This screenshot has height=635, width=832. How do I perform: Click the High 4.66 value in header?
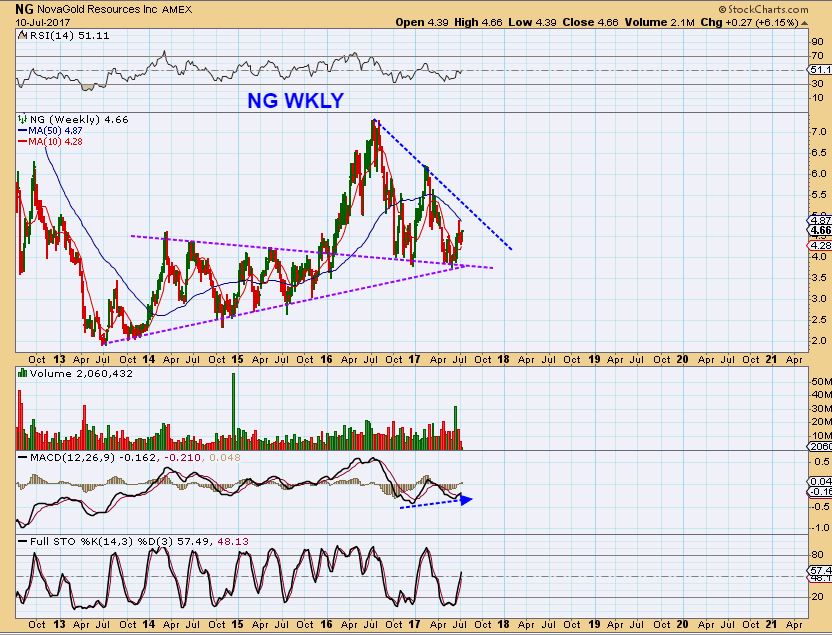tap(478, 22)
